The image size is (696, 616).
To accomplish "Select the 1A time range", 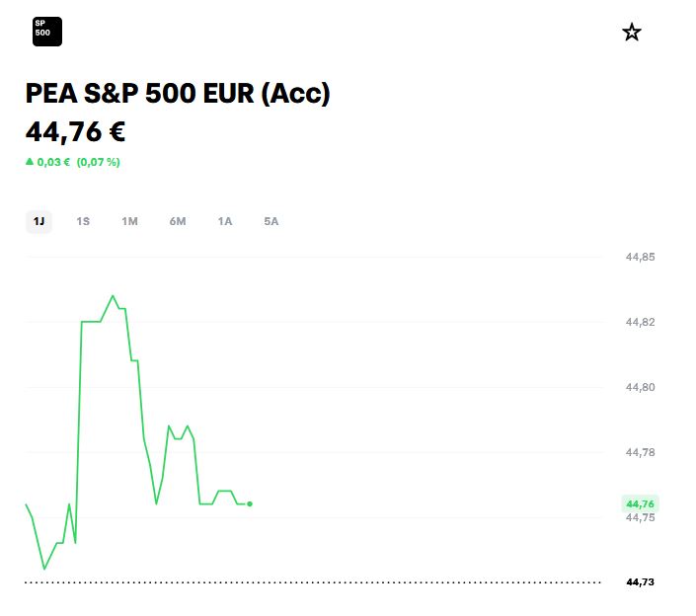I will (225, 221).
